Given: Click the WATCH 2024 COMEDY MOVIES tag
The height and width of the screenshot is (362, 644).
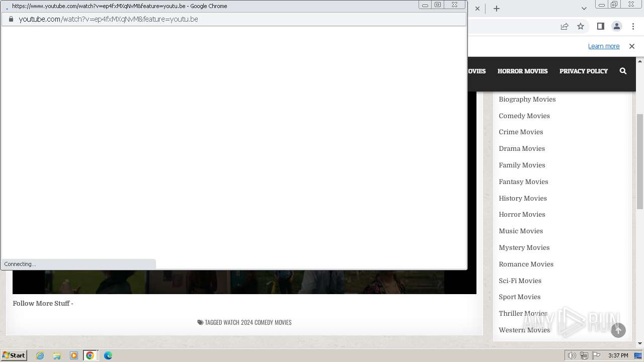Looking at the screenshot, I should tap(257, 322).
